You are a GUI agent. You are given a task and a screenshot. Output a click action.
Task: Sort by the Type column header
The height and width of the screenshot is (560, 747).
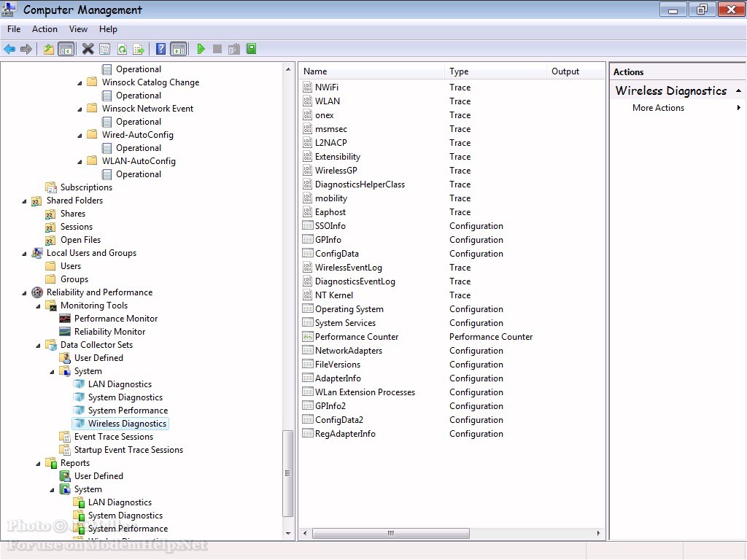[x=495, y=71]
